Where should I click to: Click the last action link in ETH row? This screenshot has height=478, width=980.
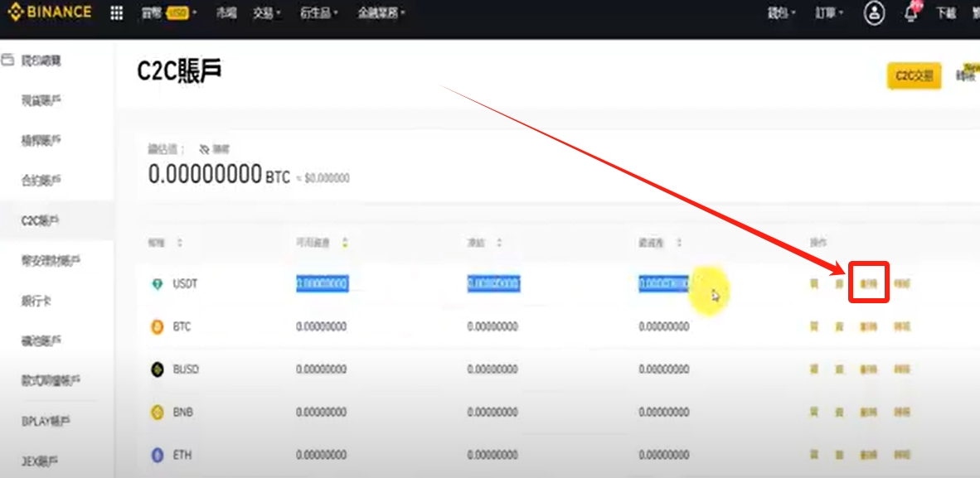902,454
